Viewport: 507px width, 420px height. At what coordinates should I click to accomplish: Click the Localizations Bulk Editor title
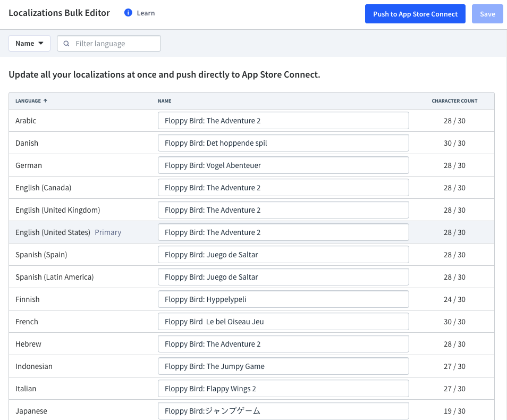point(59,13)
